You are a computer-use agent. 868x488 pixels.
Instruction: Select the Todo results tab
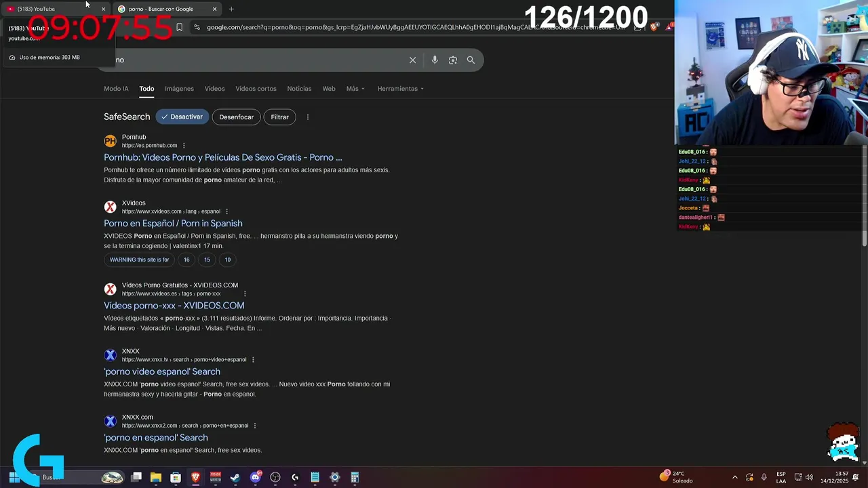point(146,89)
